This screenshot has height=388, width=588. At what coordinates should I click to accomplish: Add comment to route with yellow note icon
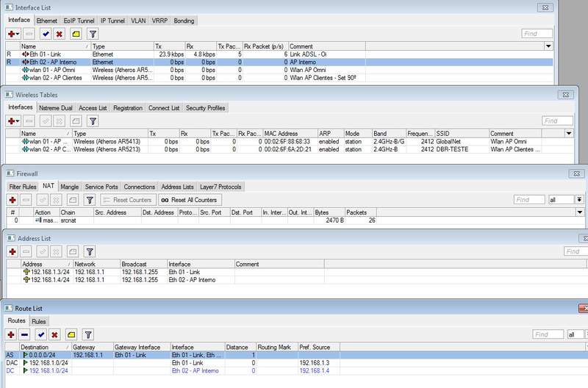(x=71, y=334)
